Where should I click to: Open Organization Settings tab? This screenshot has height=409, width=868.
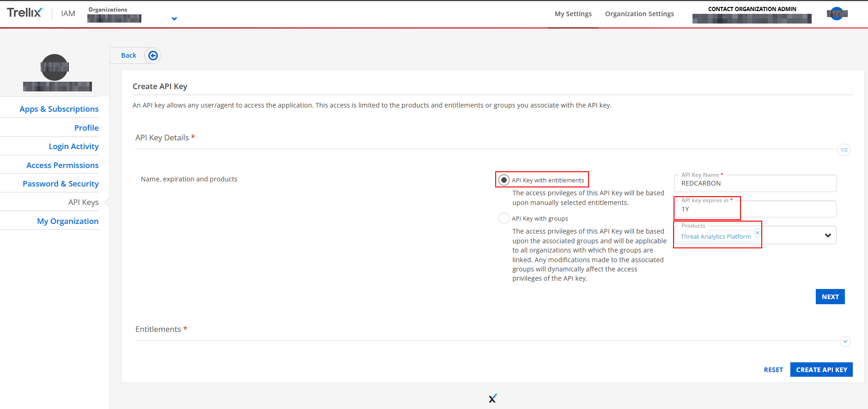[639, 14]
